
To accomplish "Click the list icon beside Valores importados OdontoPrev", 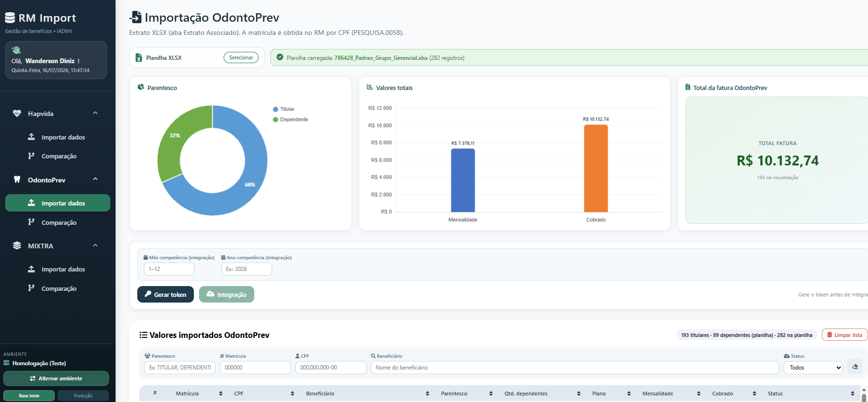I will (143, 335).
